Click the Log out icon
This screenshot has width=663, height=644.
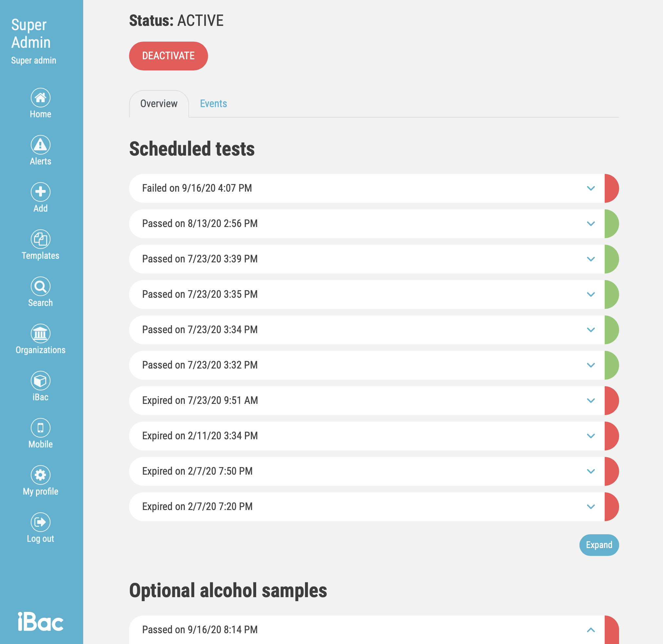click(x=41, y=522)
